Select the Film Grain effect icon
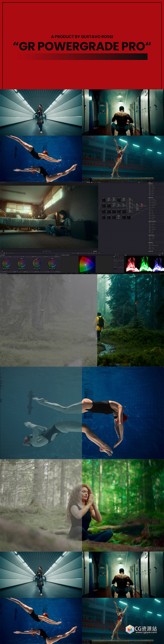This screenshot has width=164, height=644. point(150,226)
